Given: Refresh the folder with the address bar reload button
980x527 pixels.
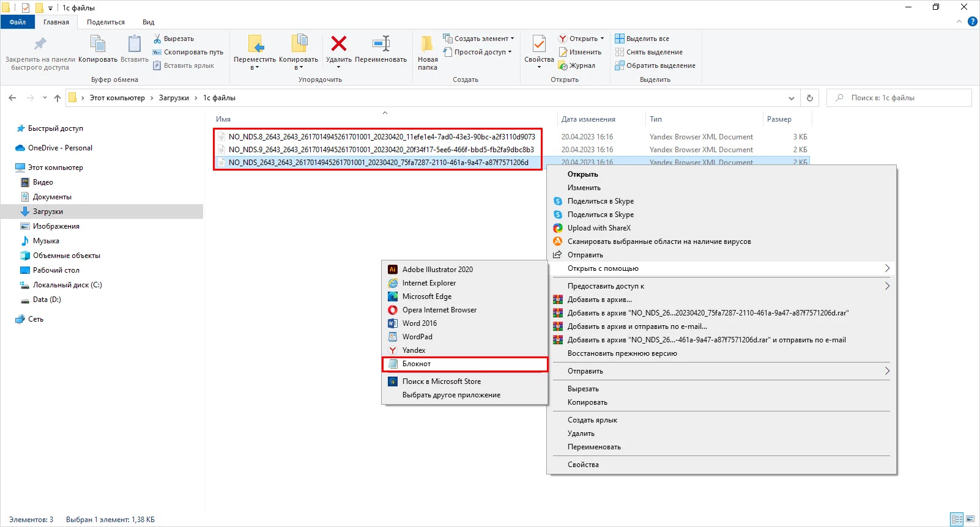Looking at the screenshot, I should click(x=810, y=98).
